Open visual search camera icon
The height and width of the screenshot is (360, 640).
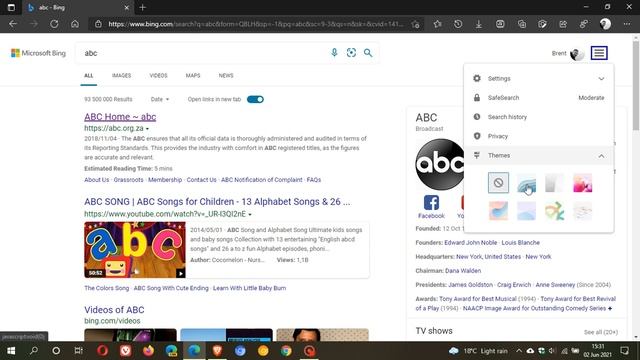[x=351, y=53]
